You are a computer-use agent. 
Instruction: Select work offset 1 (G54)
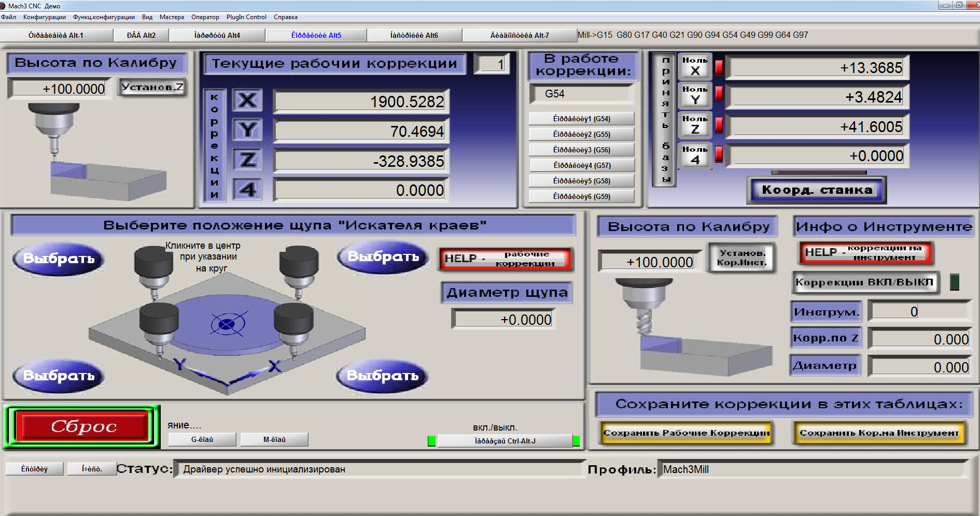click(582, 119)
